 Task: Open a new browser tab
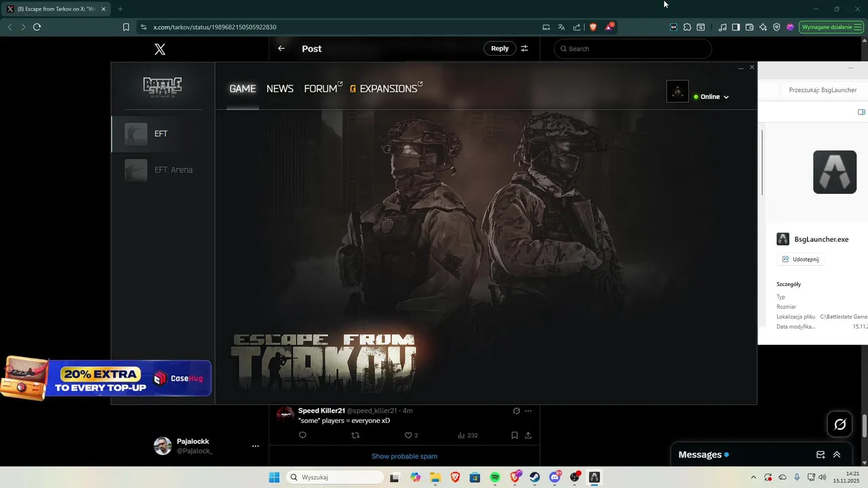coord(120,9)
